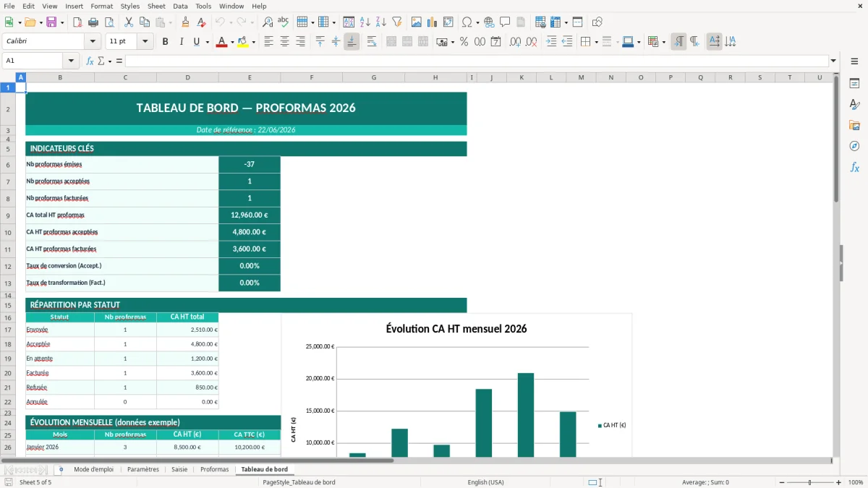Open a file with the folder icon
The image size is (868, 488).
(x=30, y=22)
